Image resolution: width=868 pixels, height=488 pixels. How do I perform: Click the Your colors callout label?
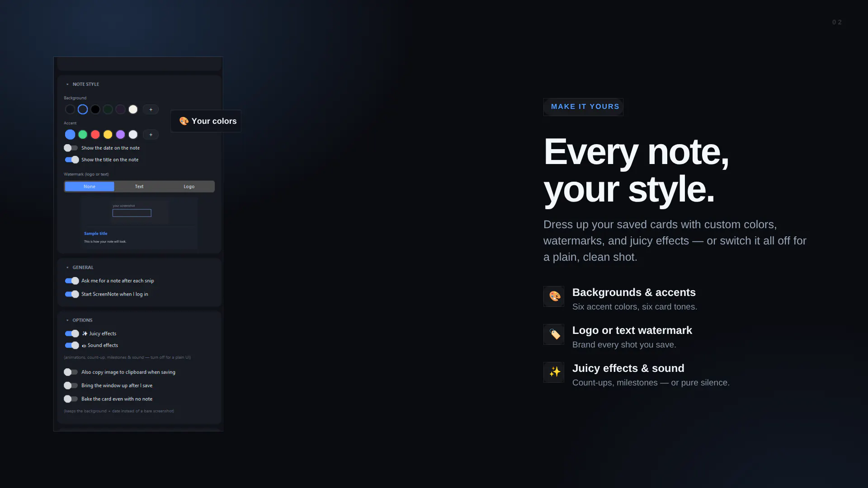[x=206, y=121]
